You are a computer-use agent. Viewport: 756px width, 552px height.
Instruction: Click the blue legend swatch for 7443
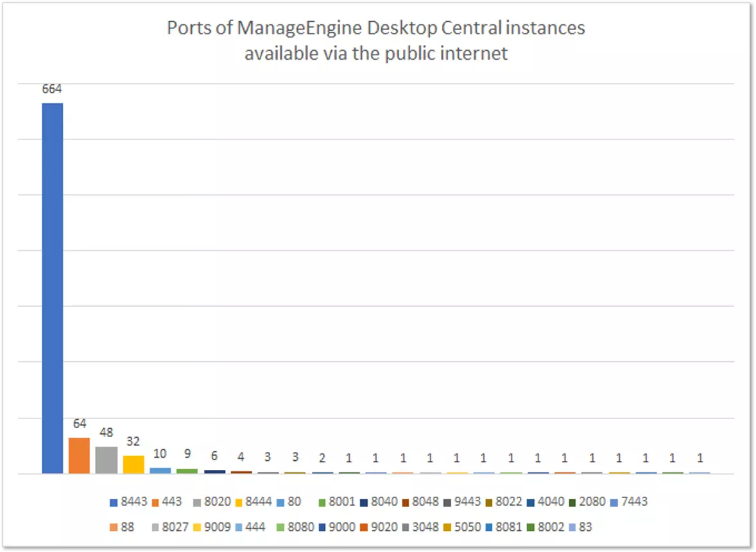coord(614,503)
